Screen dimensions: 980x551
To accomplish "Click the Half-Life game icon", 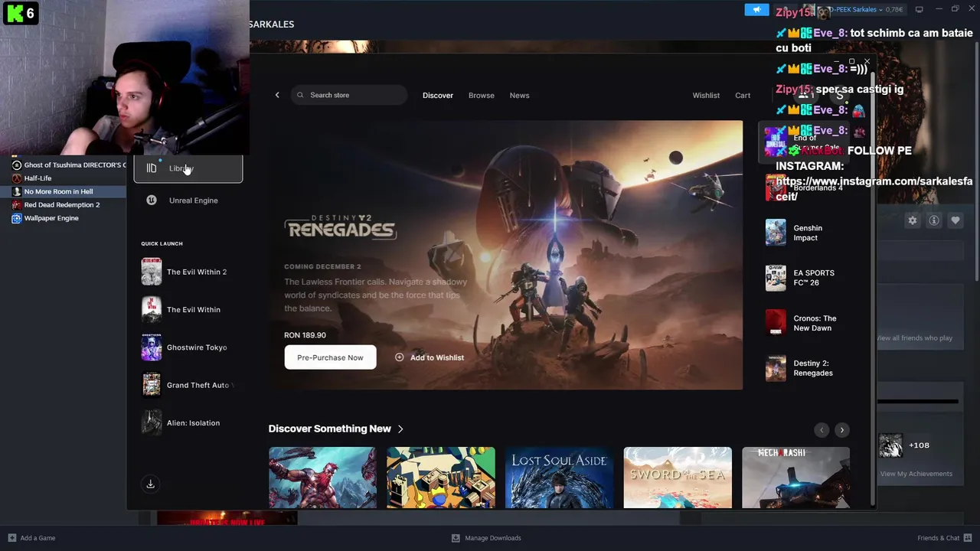I will (x=17, y=178).
